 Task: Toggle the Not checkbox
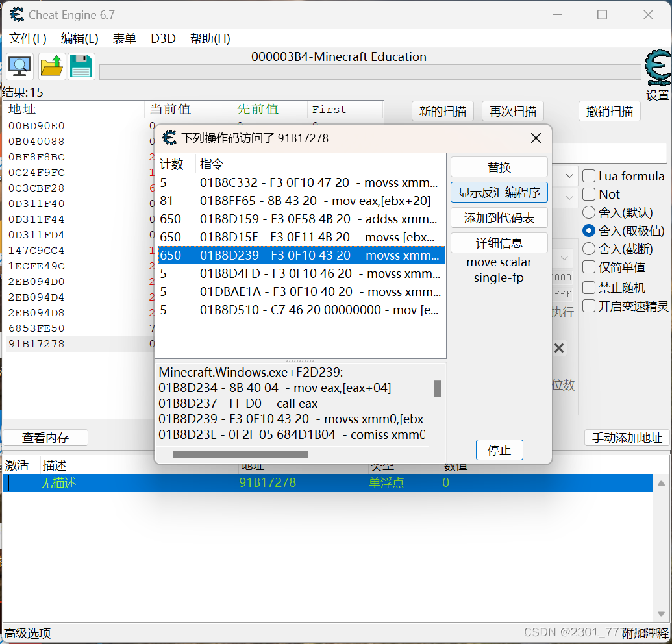589,194
